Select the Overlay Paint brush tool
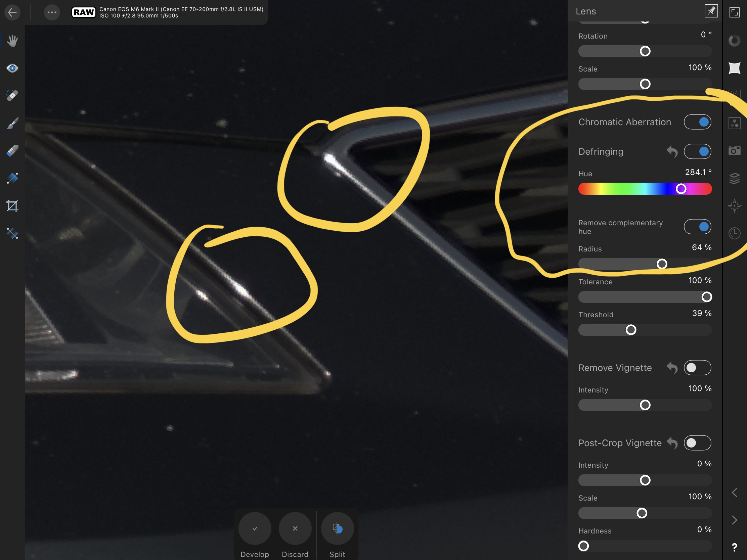 [12, 123]
